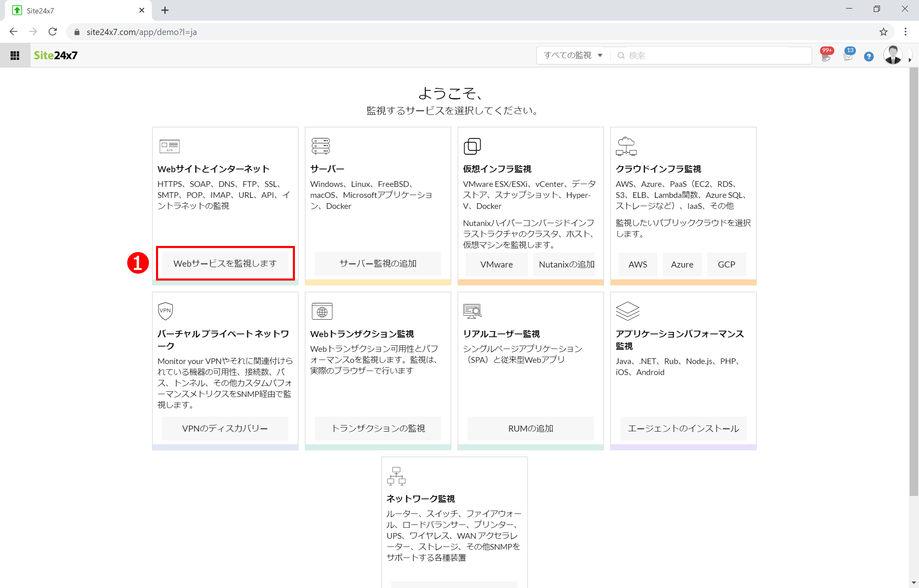Click the RUMの追加 button
Image resolution: width=919 pixels, height=588 pixels.
click(x=530, y=428)
